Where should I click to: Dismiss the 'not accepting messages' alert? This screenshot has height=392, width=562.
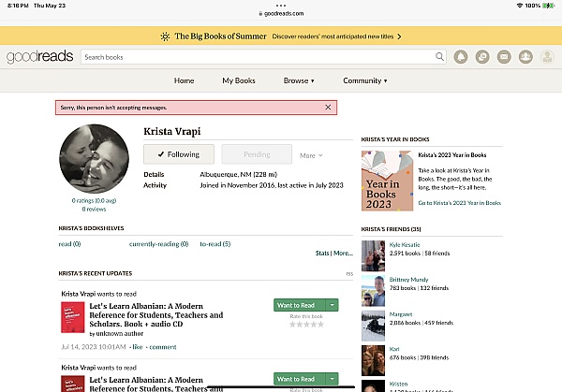click(x=328, y=107)
